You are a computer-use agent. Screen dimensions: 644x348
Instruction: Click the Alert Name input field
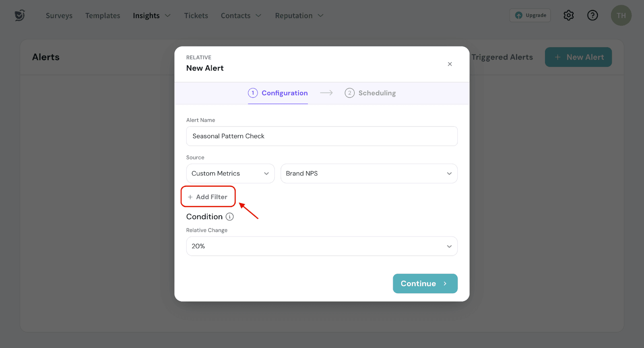[322, 136]
